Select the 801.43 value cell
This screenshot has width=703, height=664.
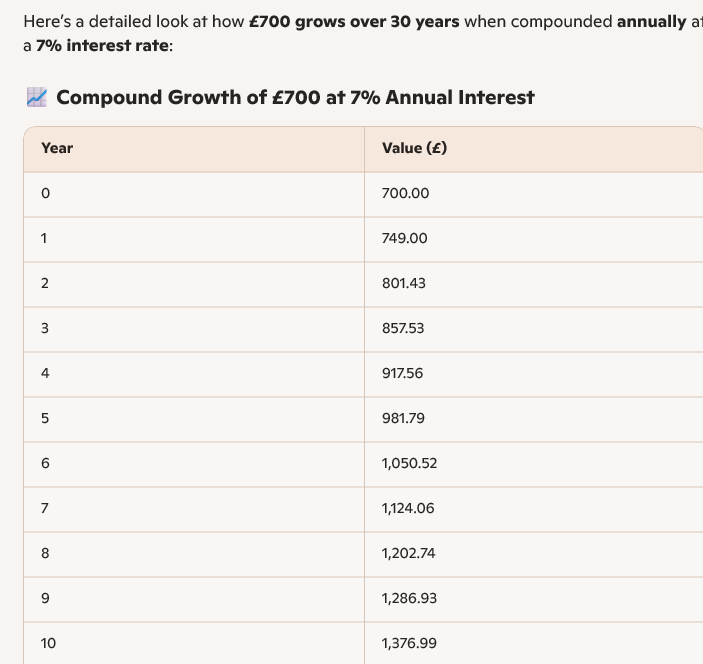click(x=404, y=283)
